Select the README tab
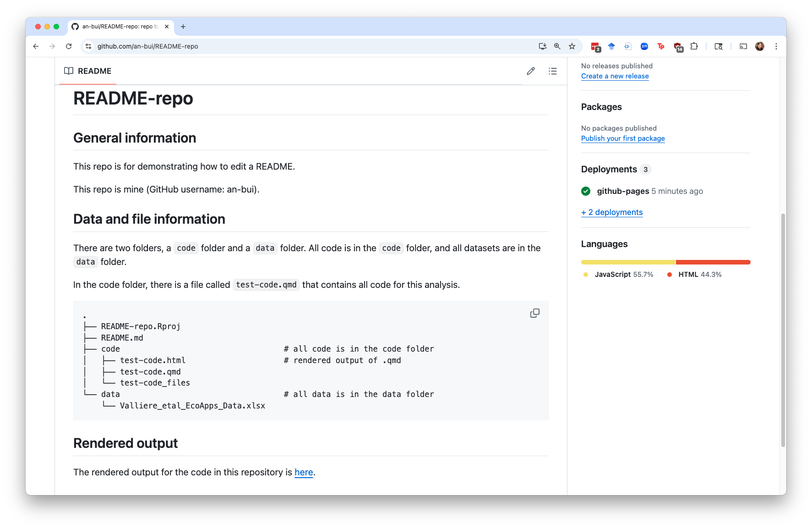The width and height of the screenshot is (812, 529). [88, 71]
